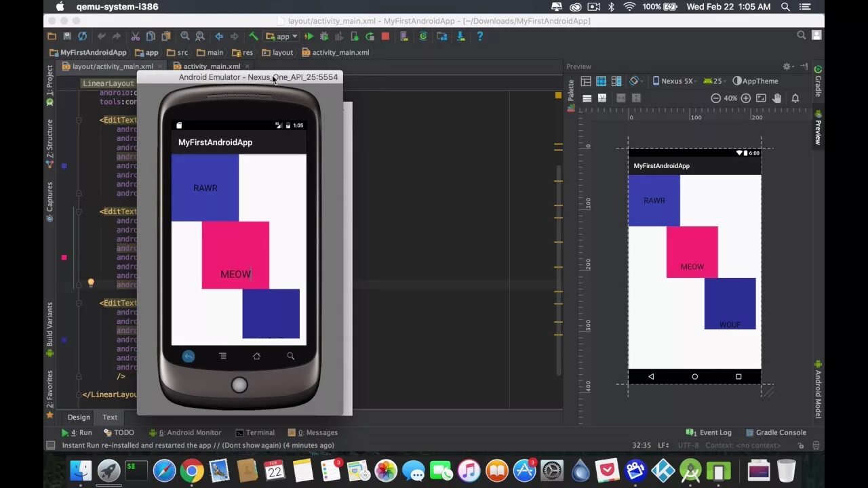868x488 pixels.
Task: Select Design plus Blueprint view icon
Action: pos(616,81)
